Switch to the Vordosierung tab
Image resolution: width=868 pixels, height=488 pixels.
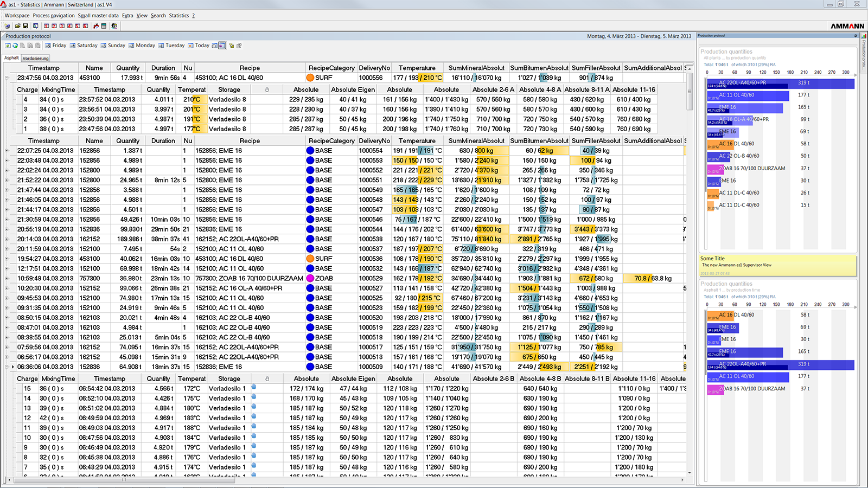[x=36, y=58]
